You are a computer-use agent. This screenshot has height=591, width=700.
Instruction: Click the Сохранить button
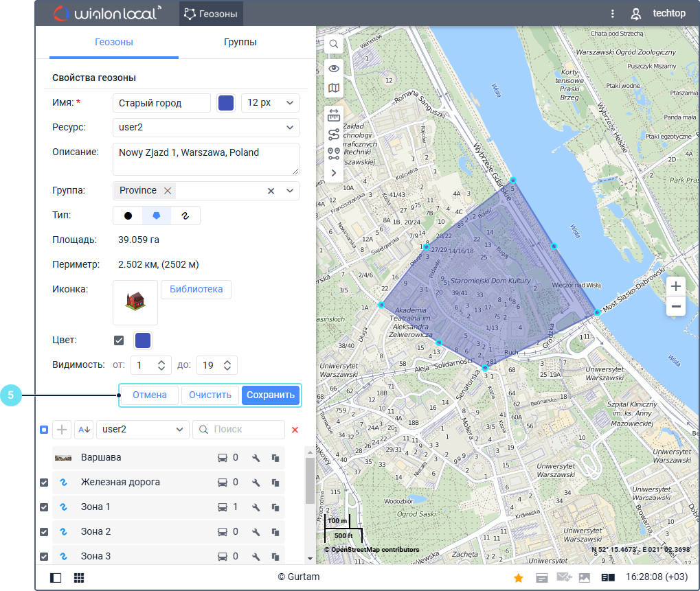tap(271, 395)
